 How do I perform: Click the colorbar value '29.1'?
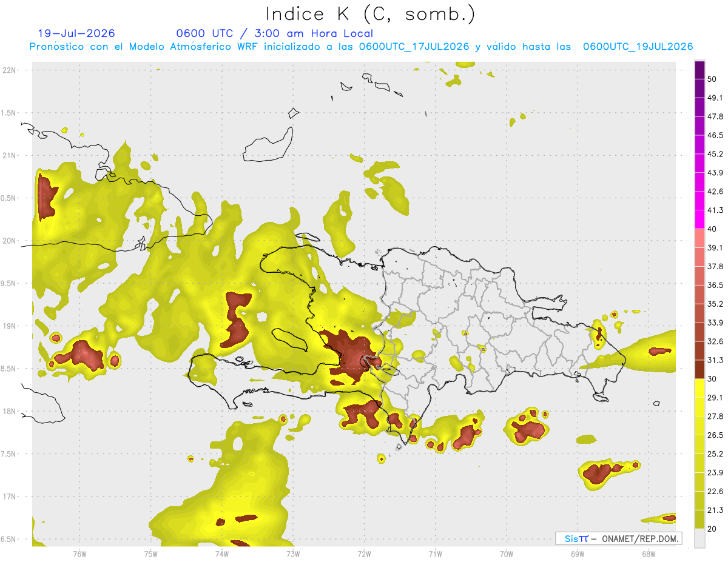click(715, 398)
